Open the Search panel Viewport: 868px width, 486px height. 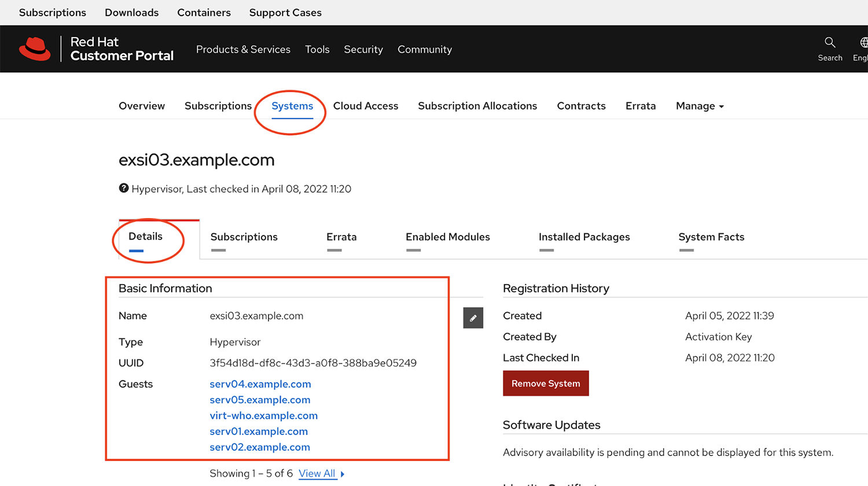coord(830,48)
